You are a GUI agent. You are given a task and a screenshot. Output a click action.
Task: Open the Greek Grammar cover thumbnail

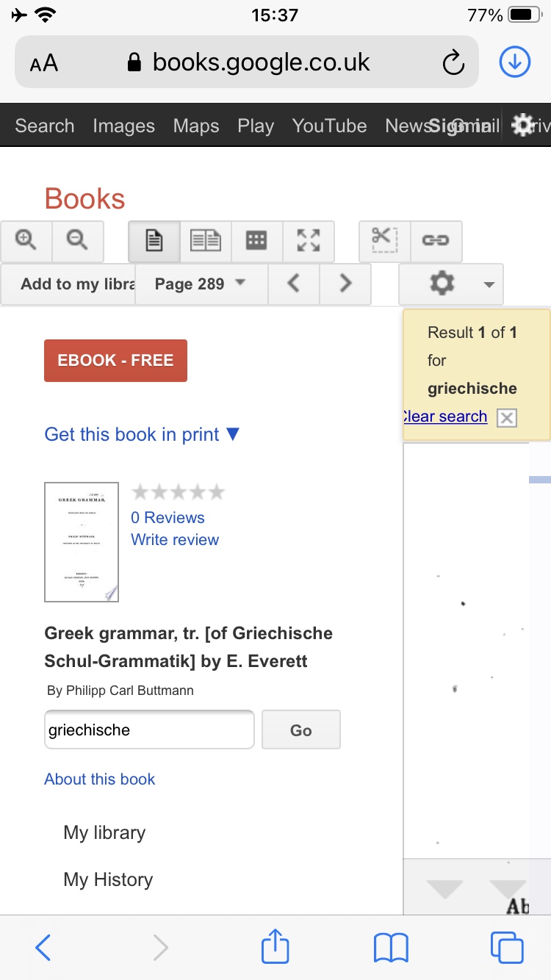pyautogui.click(x=82, y=542)
